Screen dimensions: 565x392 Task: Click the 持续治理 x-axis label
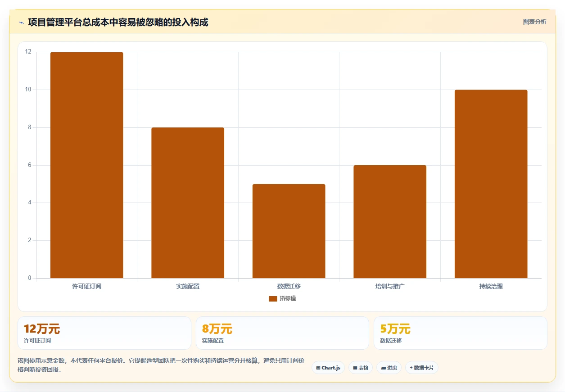point(491,286)
